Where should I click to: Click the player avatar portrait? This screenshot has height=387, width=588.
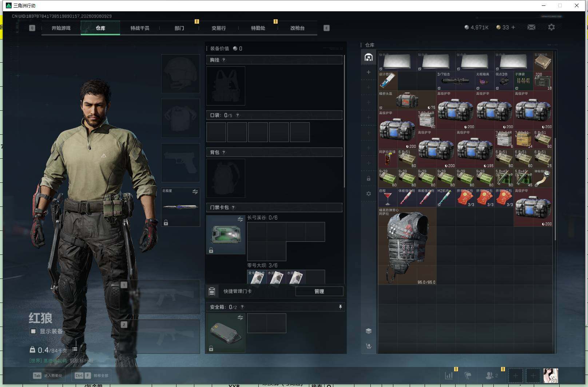coord(551,375)
